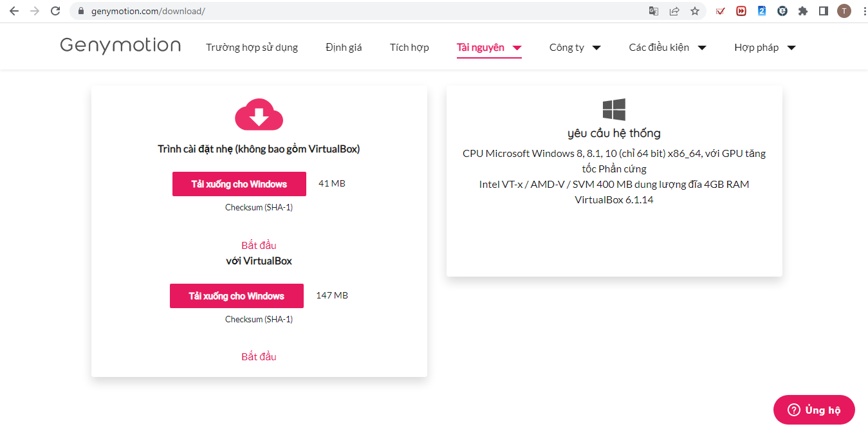Open the Extensions puzzle piece icon

tap(802, 11)
